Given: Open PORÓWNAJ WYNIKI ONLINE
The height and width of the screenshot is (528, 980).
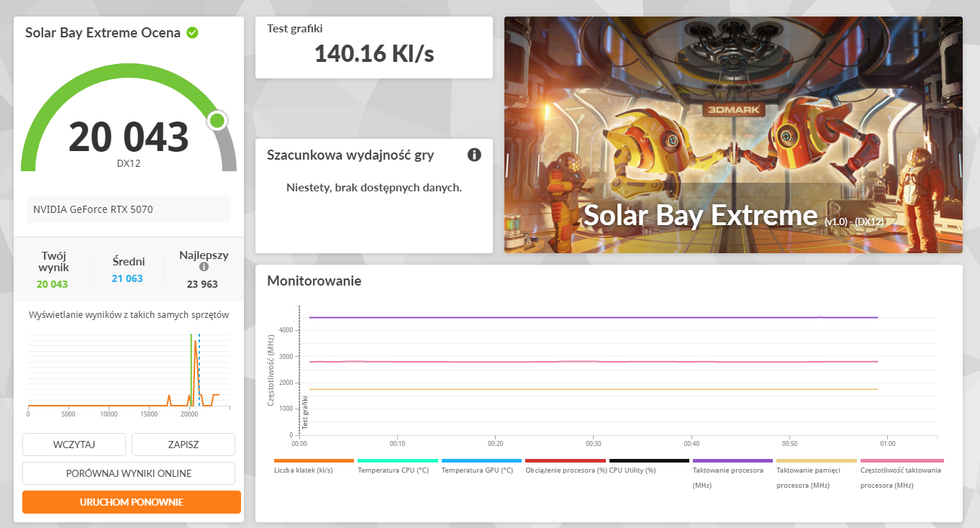Looking at the screenshot, I should pos(129,473).
